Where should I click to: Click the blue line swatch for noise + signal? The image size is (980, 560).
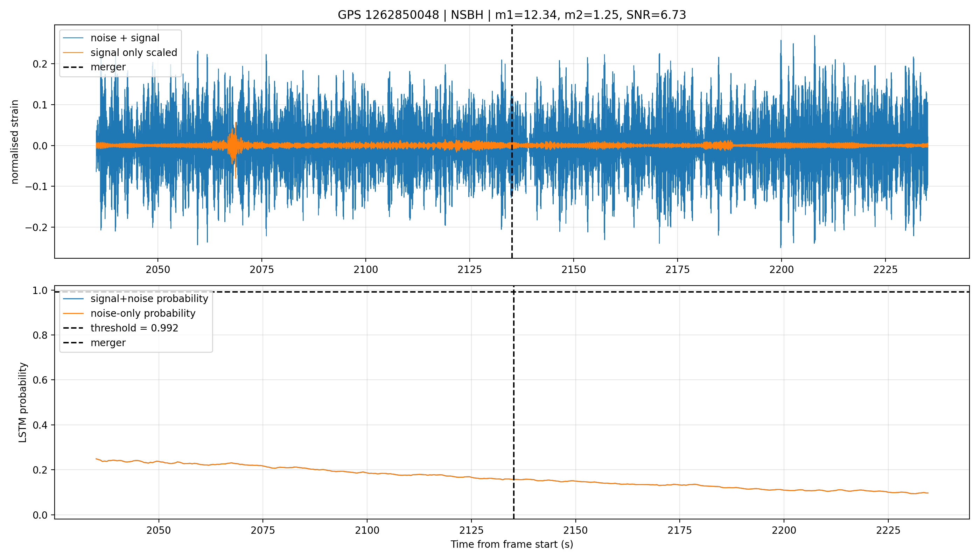73,38
